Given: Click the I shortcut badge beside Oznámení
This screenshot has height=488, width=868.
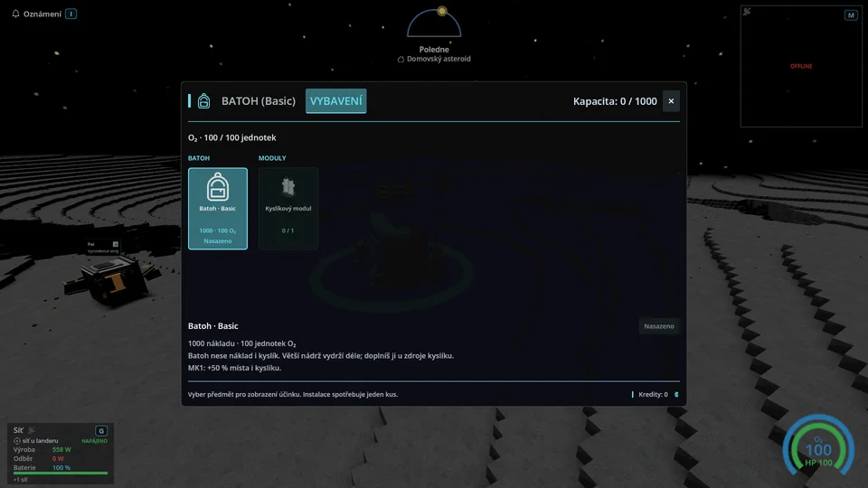Looking at the screenshot, I should 71,14.
